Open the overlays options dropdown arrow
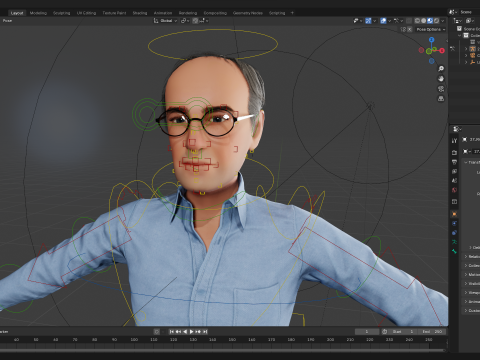This screenshot has width=480, height=360. point(389,21)
